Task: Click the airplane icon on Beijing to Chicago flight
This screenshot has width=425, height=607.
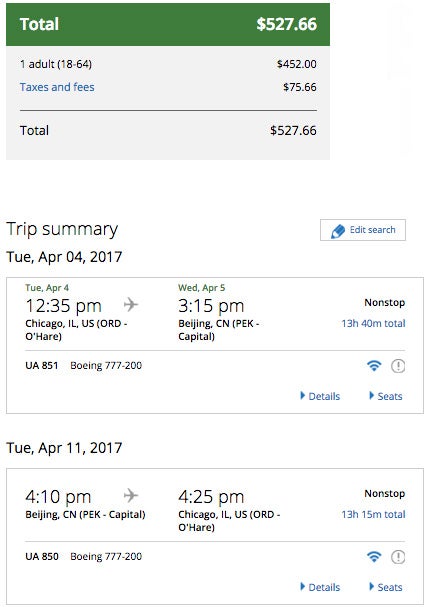Action: click(x=131, y=495)
